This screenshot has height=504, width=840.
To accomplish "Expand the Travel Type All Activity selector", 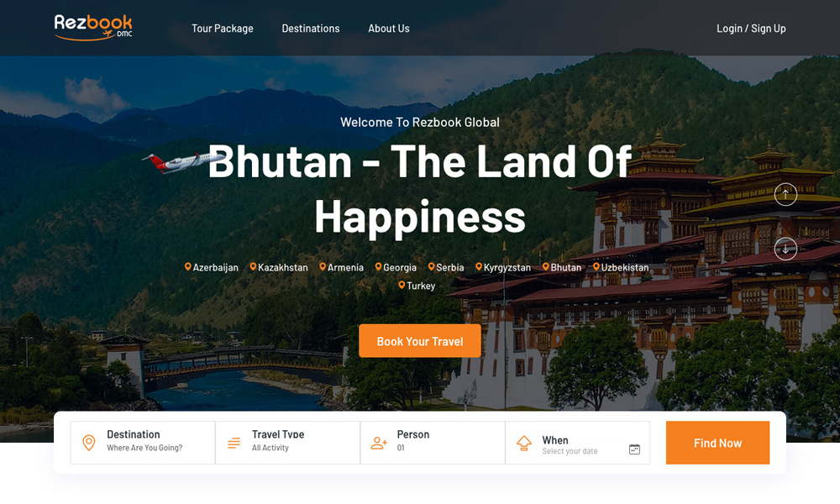I will tap(287, 443).
